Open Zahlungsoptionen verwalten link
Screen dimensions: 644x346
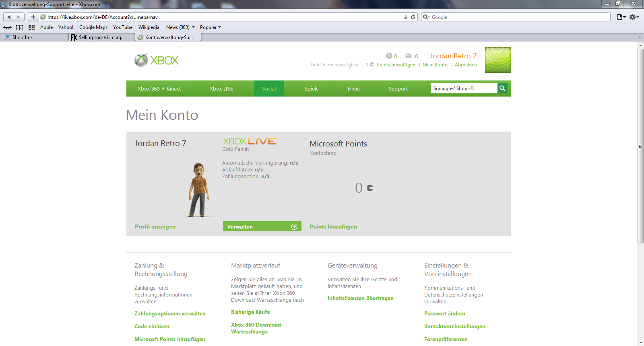tap(170, 313)
